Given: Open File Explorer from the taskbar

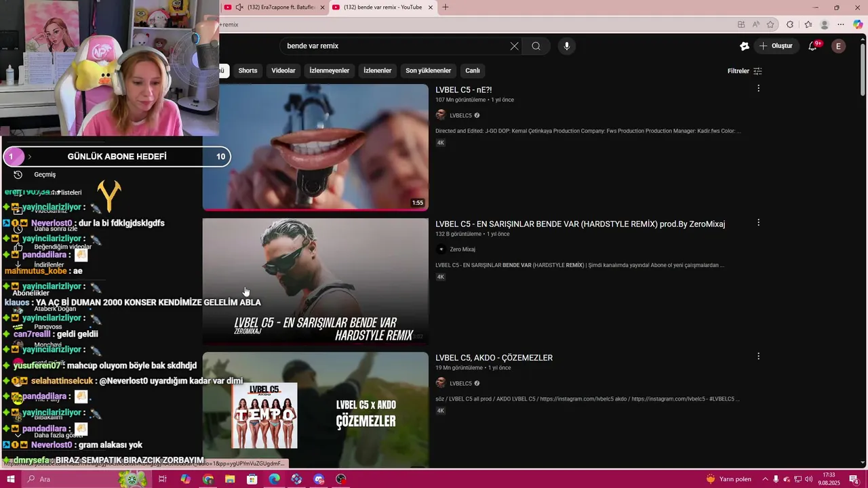Looking at the screenshot, I should click(x=230, y=479).
